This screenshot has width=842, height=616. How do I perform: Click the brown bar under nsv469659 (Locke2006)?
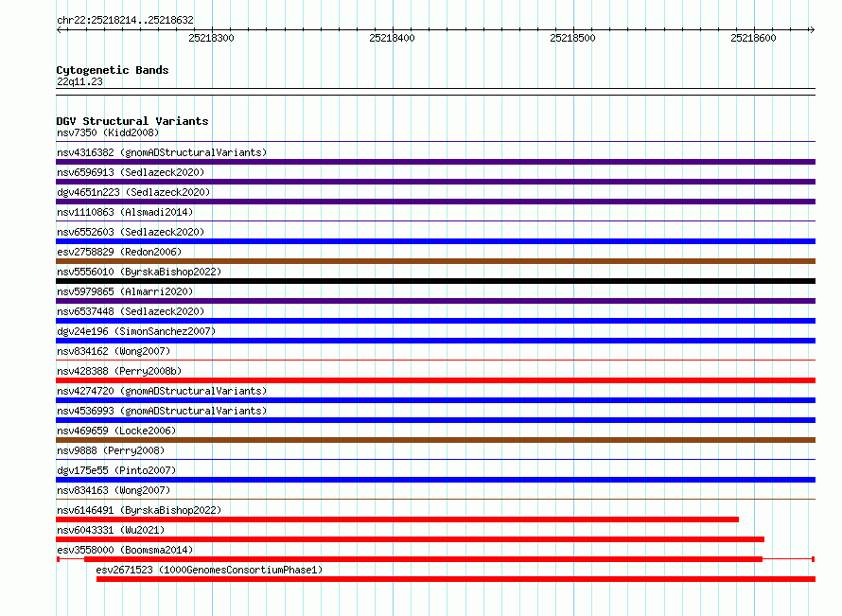point(435,440)
